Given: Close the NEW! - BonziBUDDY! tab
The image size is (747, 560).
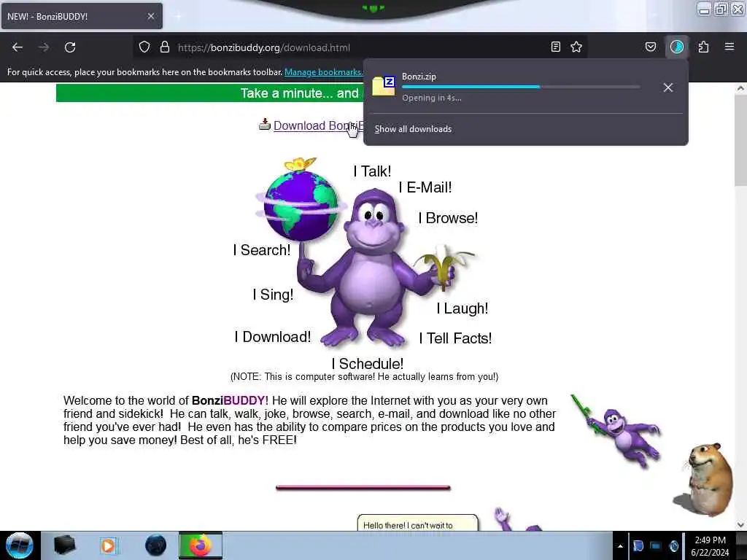Looking at the screenshot, I should click(150, 16).
